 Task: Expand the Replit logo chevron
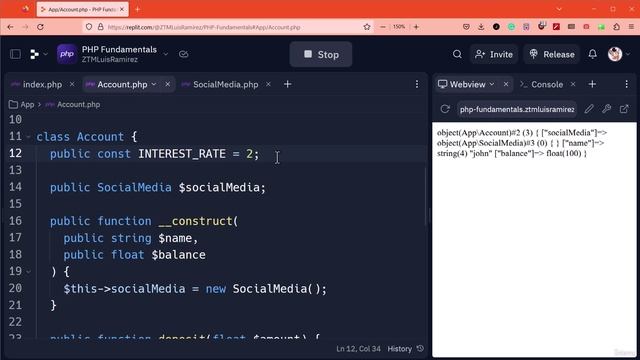[x=45, y=54]
